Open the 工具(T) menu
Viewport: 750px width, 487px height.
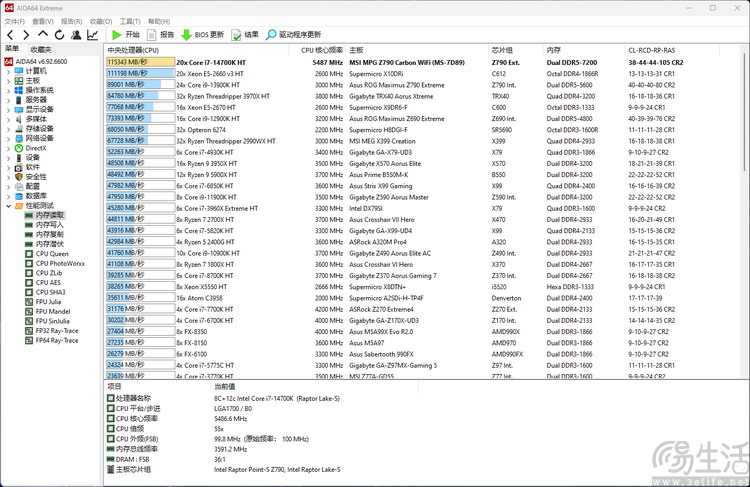tap(130, 22)
